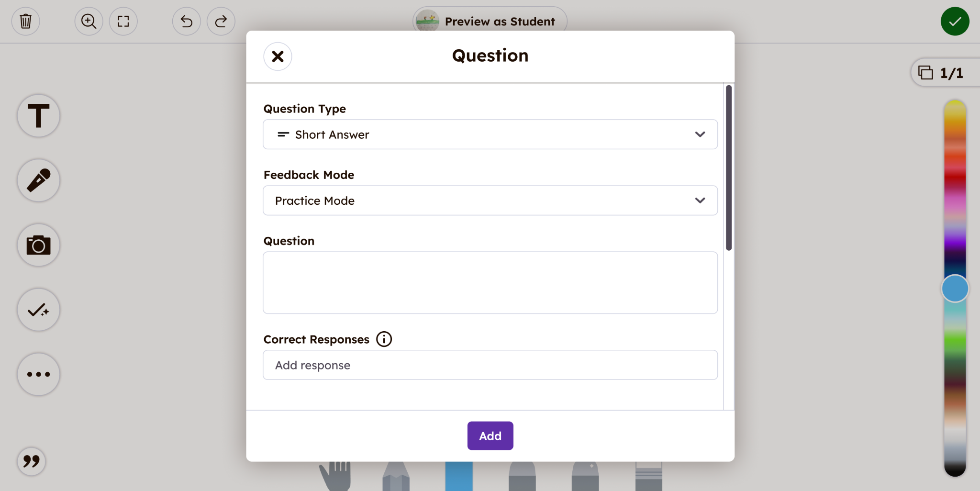Move the color slider handle
980x491 pixels.
[x=954, y=288]
